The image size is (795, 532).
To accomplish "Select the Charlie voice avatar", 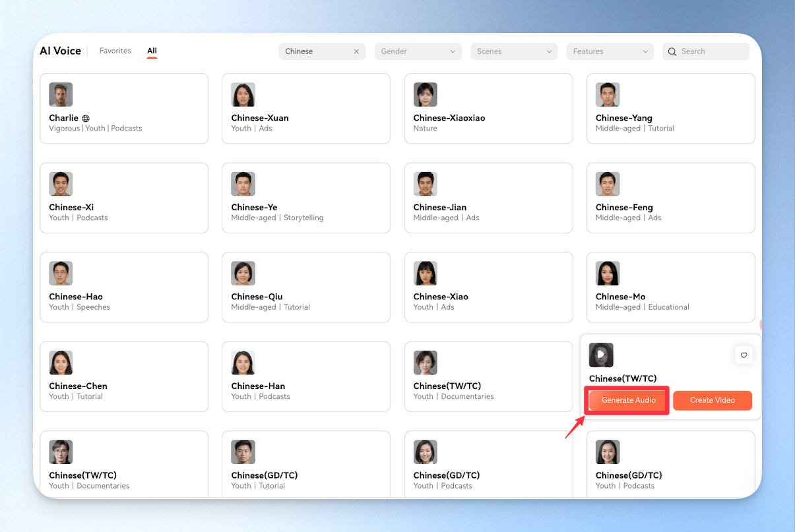I will pyautogui.click(x=61, y=95).
